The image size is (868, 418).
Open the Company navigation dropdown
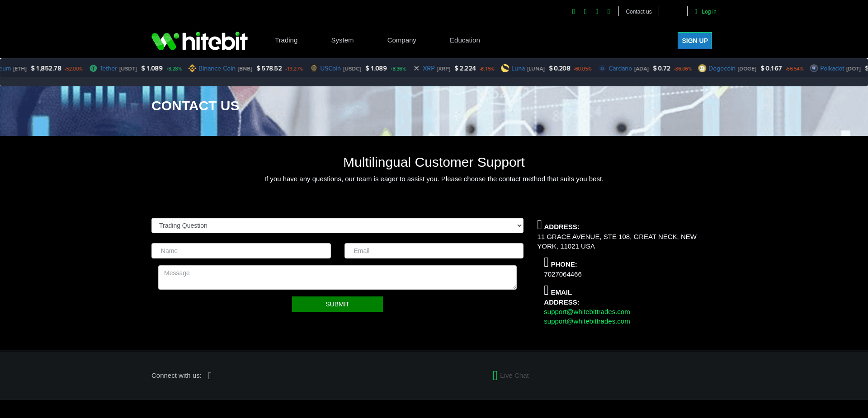pyautogui.click(x=401, y=40)
